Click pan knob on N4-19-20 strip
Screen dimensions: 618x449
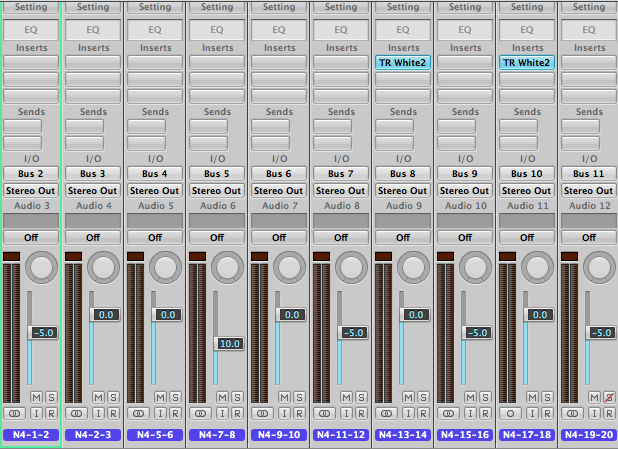point(599,268)
